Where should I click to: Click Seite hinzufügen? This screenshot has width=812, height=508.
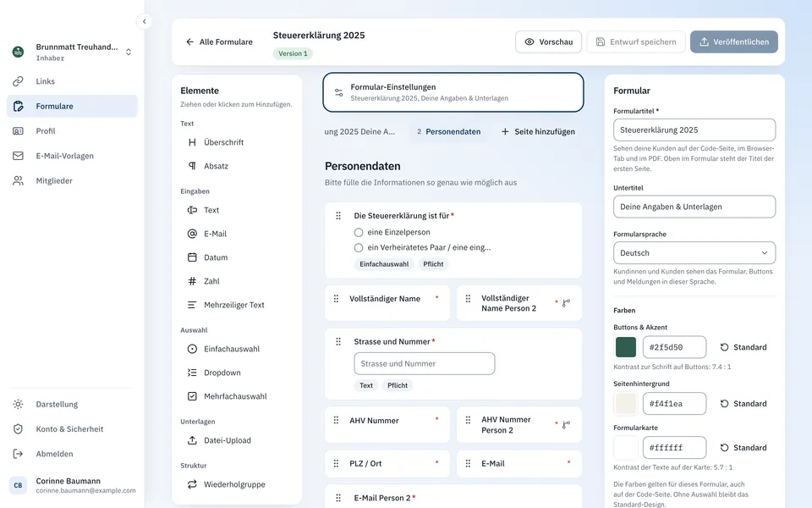tap(538, 132)
